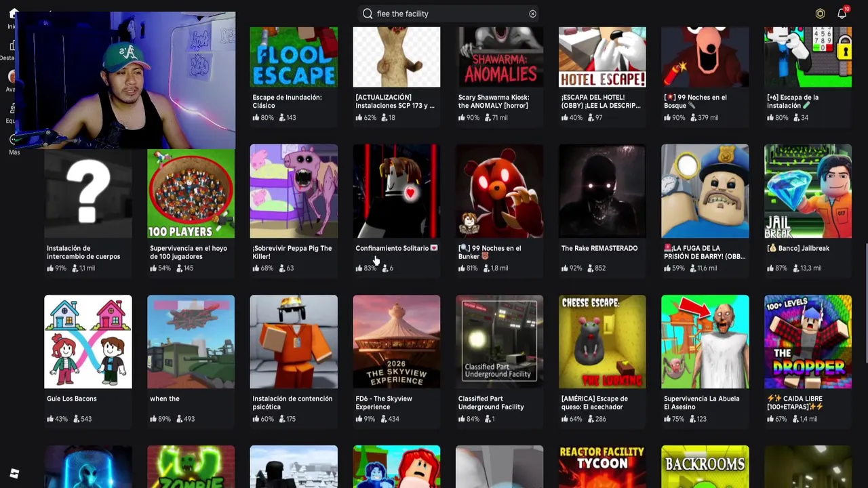The height and width of the screenshot is (488, 868).
Task: Open the Backrooms game thumbnail
Action: tap(705, 466)
